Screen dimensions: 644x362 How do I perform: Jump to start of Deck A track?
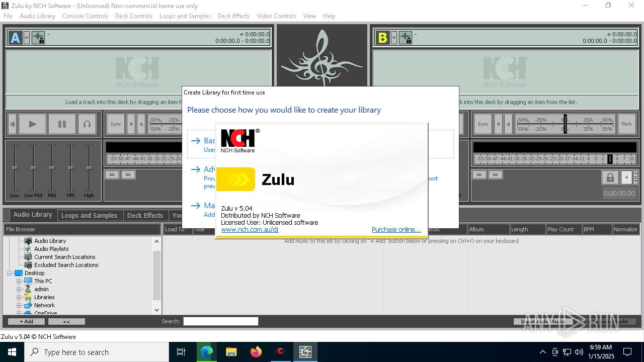pos(13,124)
